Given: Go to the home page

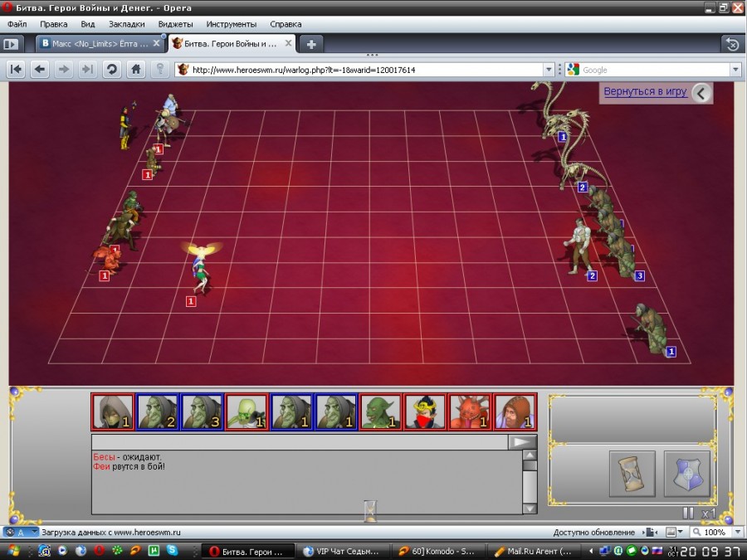Looking at the screenshot, I should pyautogui.click(x=136, y=70).
